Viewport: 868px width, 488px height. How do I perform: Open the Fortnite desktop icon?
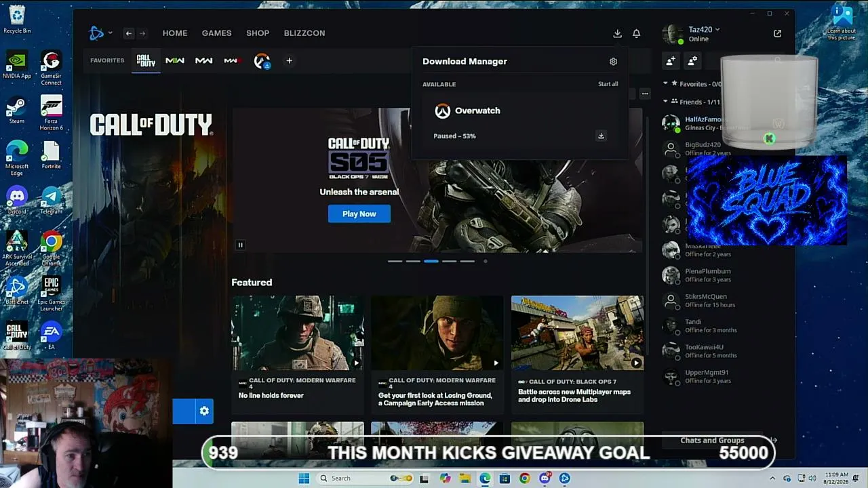point(51,156)
